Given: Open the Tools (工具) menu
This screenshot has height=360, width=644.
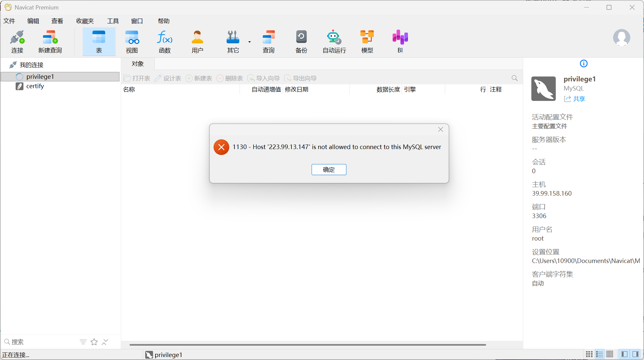Looking at the screenshot, I should tap(113, 21).
